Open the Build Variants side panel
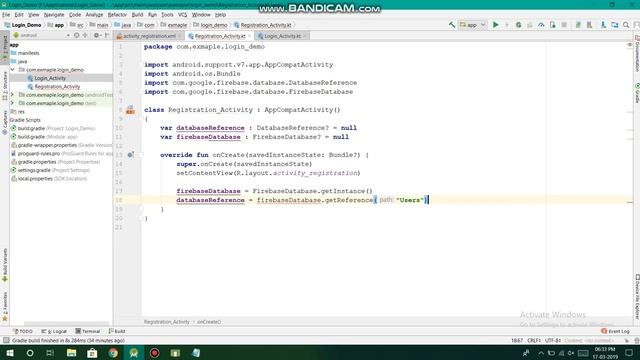The height and width of the screenshot is (360, 640). point(5,264)
